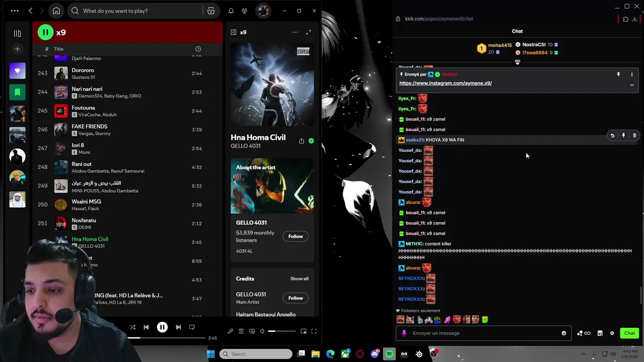Open lyrics with microphone icon
This screenshot has width=644, height=362.
tap(230, 331)
